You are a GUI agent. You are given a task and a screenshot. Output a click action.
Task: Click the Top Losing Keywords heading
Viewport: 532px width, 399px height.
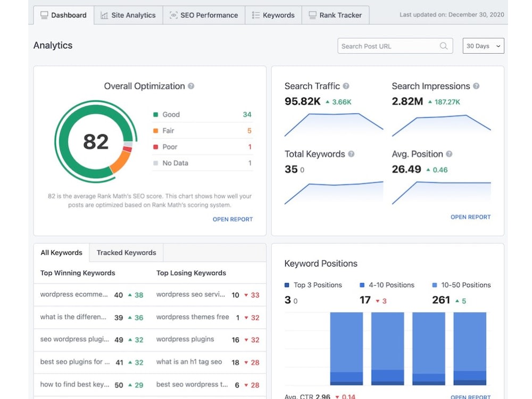tap(191, 273)
